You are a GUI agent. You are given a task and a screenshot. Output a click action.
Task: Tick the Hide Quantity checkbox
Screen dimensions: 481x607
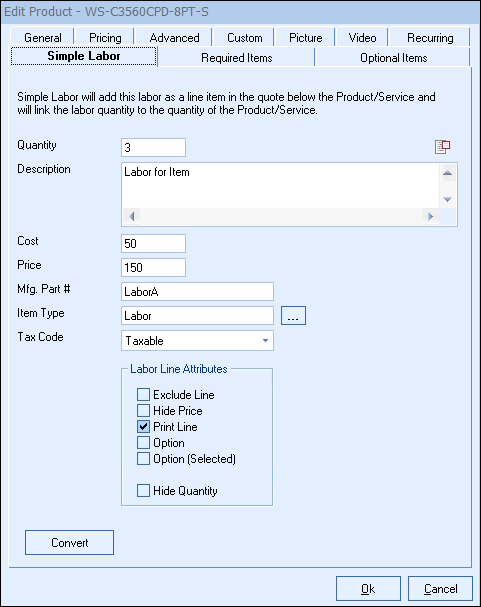[x=143, y=490]
